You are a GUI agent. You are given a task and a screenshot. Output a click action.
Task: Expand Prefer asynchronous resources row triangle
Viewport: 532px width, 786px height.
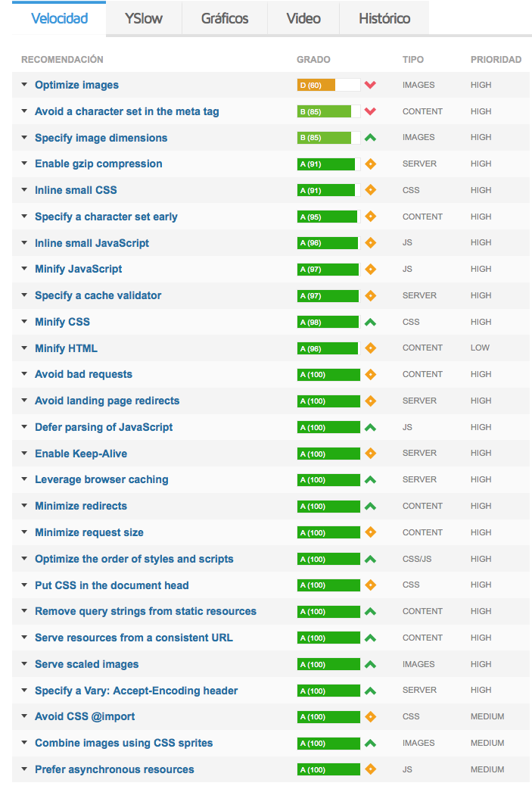24,769
